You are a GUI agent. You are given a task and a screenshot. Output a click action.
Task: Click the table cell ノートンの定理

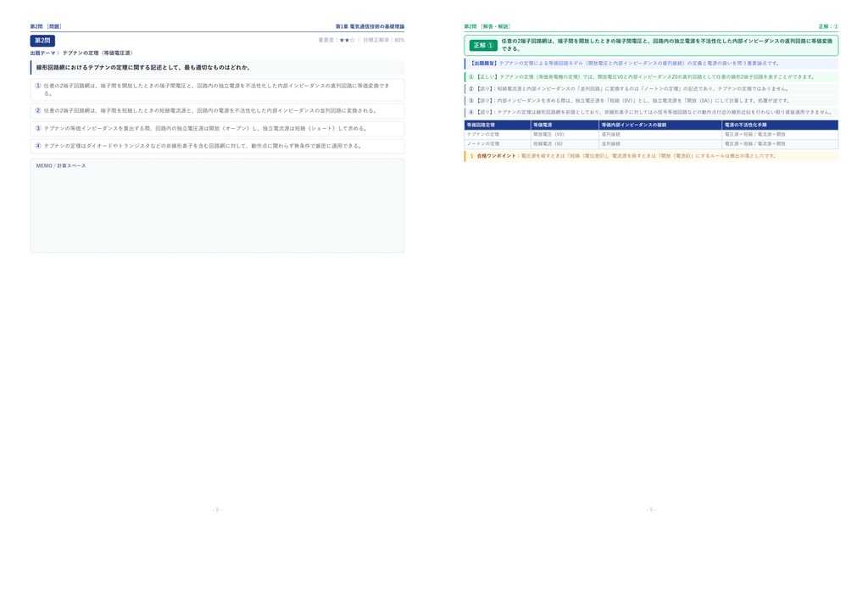click(497, 144)
